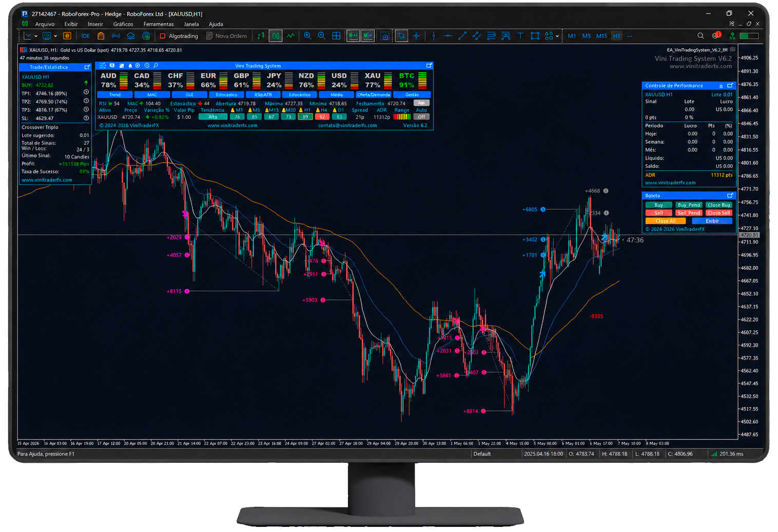
Task: Click the Oferta/Demanda button
Action: 374,95
